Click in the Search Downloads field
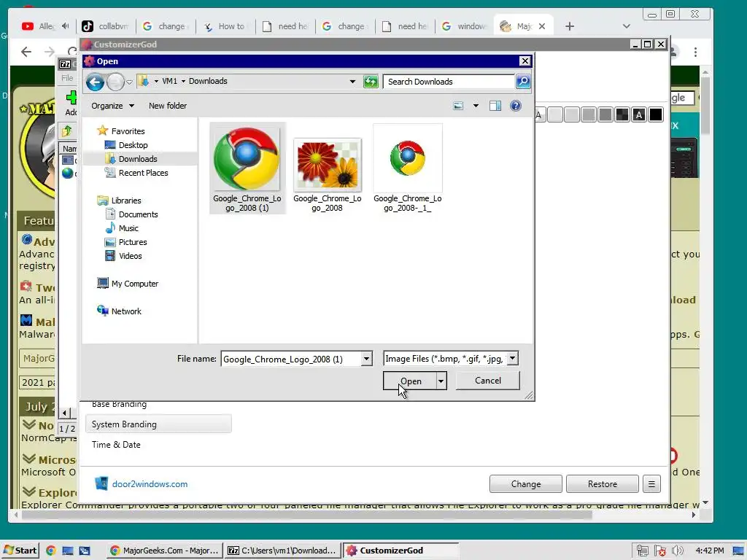The height and width of the screenshot is (560, 747). [x=449, y=82]
